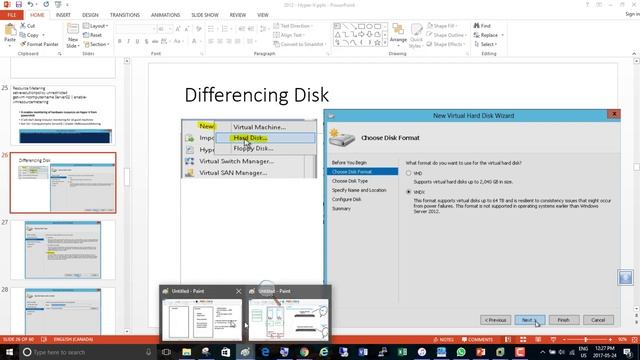
Task: Select the first Untitled - Paint preview
Action: coord(202,313)
